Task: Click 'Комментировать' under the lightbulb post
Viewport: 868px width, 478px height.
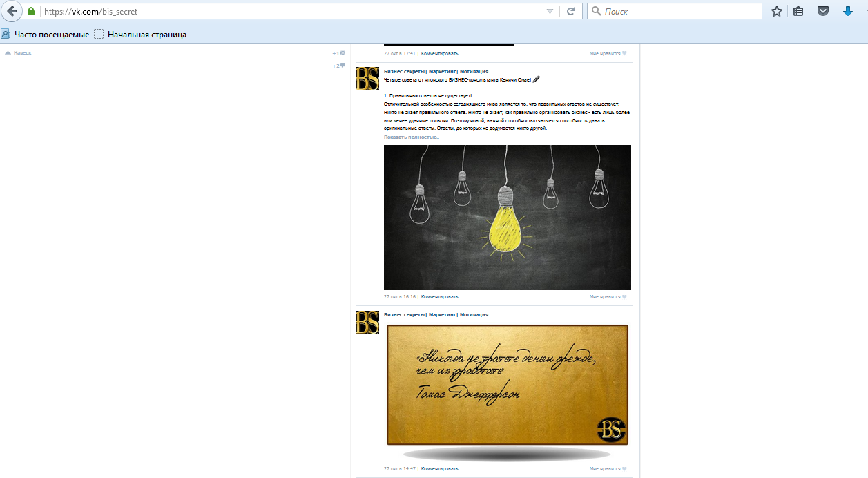Action: [x=439, y=296]
